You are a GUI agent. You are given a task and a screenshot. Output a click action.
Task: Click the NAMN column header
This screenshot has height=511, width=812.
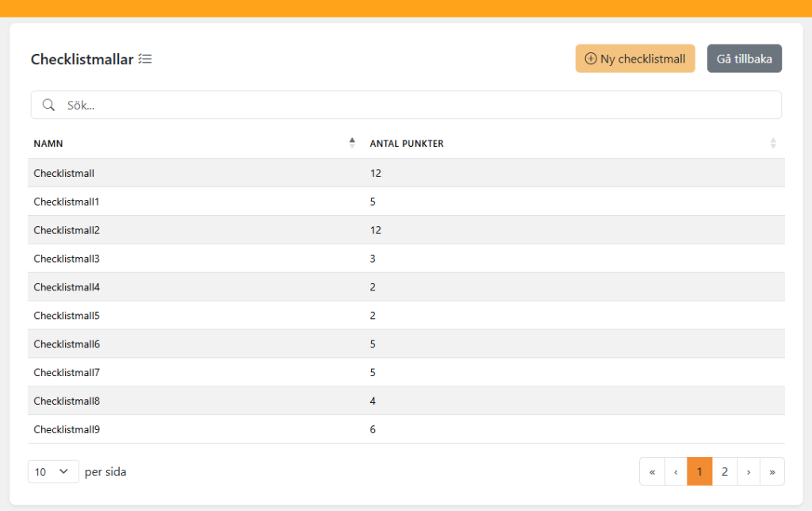pos(48,144)
